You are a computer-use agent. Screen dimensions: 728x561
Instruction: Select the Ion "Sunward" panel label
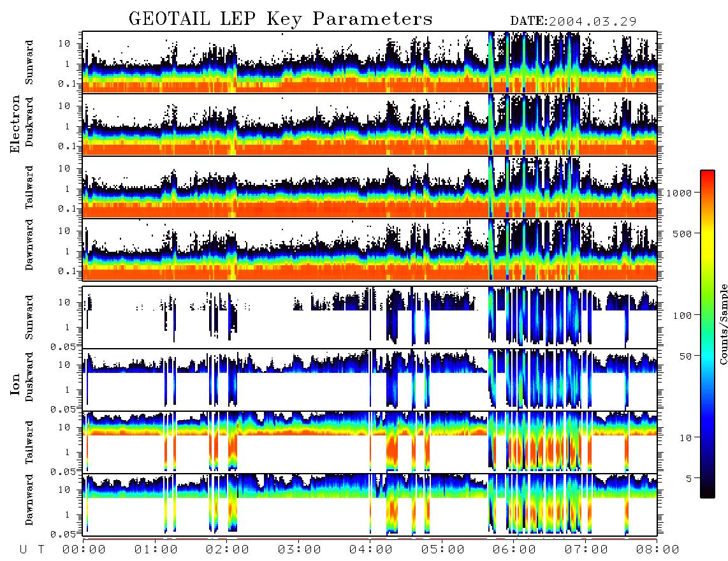pos(29,317)
